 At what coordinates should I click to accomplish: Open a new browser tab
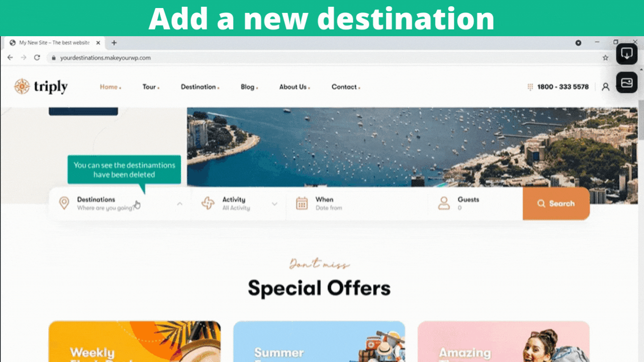click(x=114, y=43)
